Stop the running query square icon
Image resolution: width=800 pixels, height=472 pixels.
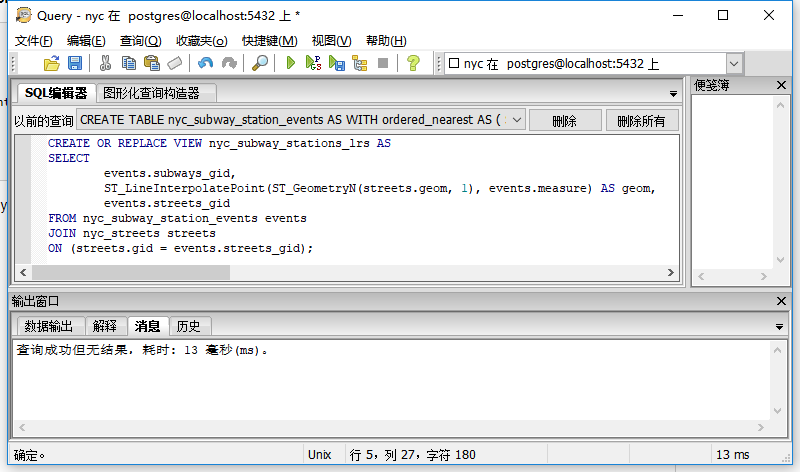click(383, 63)
